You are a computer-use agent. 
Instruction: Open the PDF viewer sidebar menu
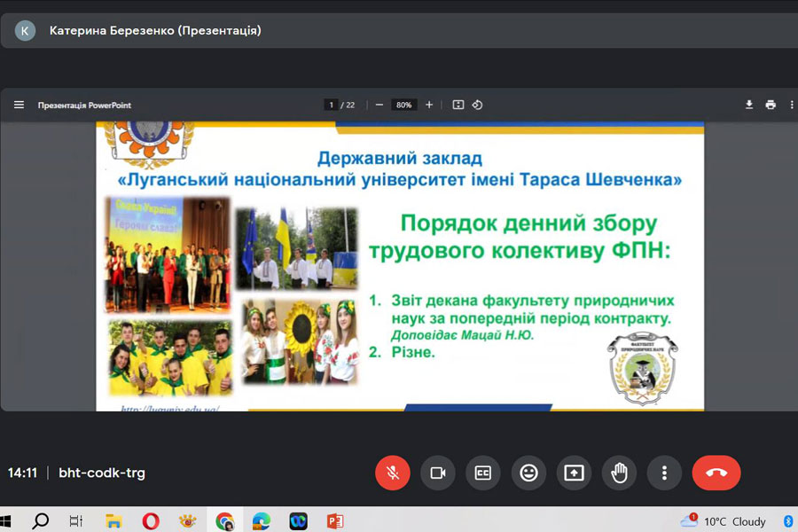pos(19,105)
